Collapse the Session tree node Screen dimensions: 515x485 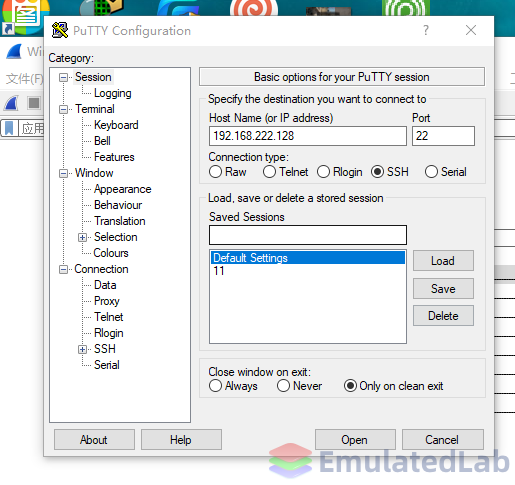pyautogui.click(x=63, y=78)
